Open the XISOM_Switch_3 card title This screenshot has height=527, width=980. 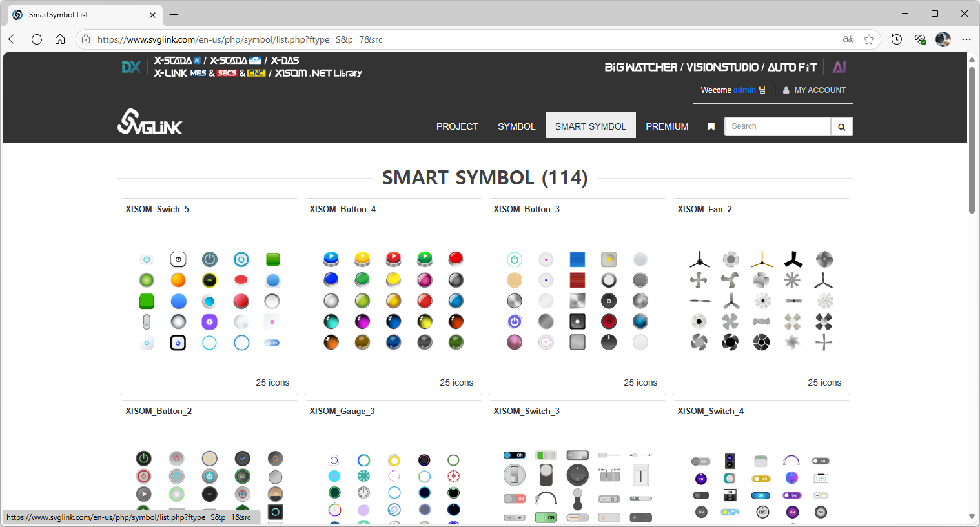click(x=526, y=411)
